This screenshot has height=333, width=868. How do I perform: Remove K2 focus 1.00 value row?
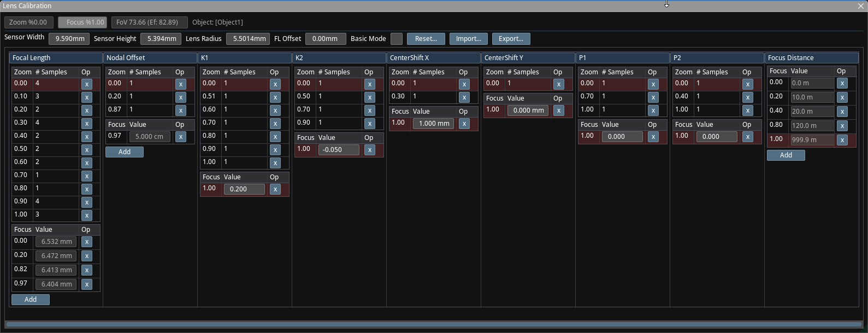click(x=370, y=150)
